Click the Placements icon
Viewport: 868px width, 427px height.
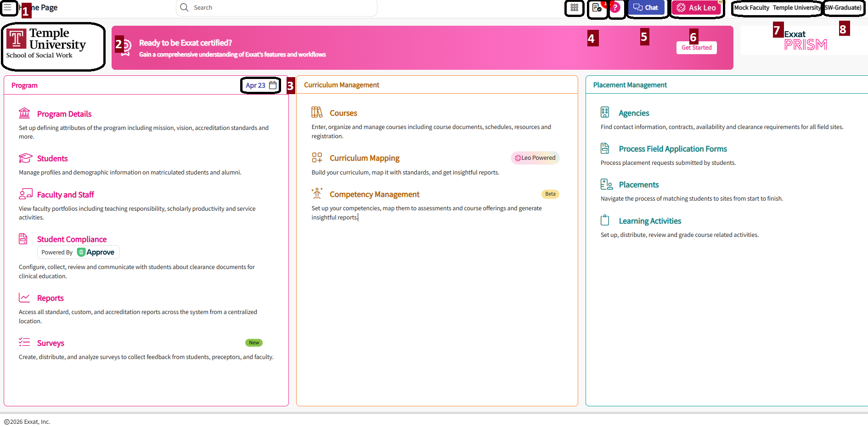pyautogui.click(x=607, y=184)
